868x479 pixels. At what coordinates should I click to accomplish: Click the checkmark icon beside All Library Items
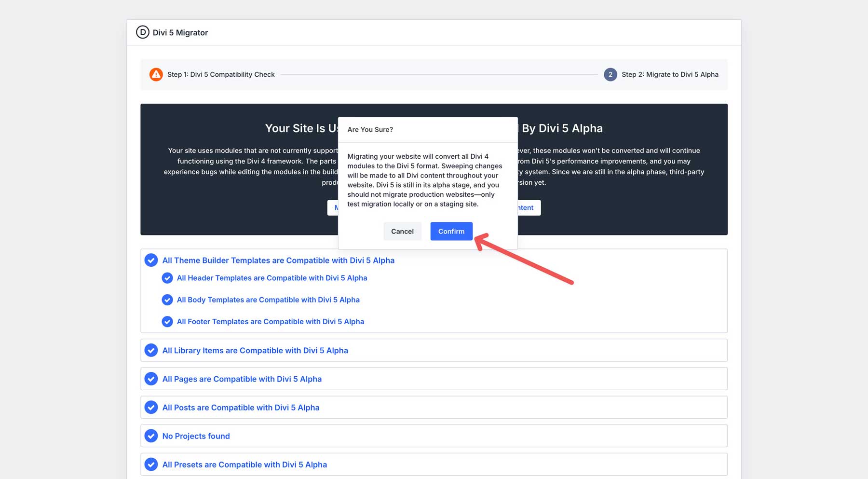pos(151,350)
